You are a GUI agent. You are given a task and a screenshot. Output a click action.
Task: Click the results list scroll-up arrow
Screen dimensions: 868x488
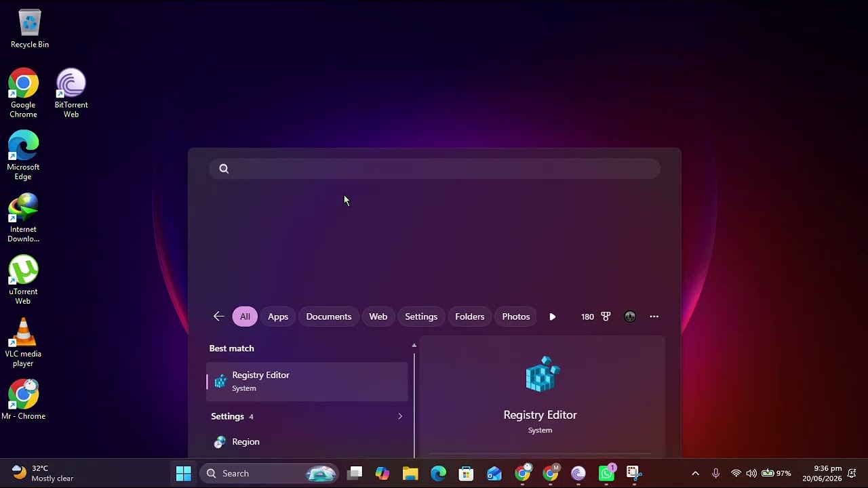[414, 346]
